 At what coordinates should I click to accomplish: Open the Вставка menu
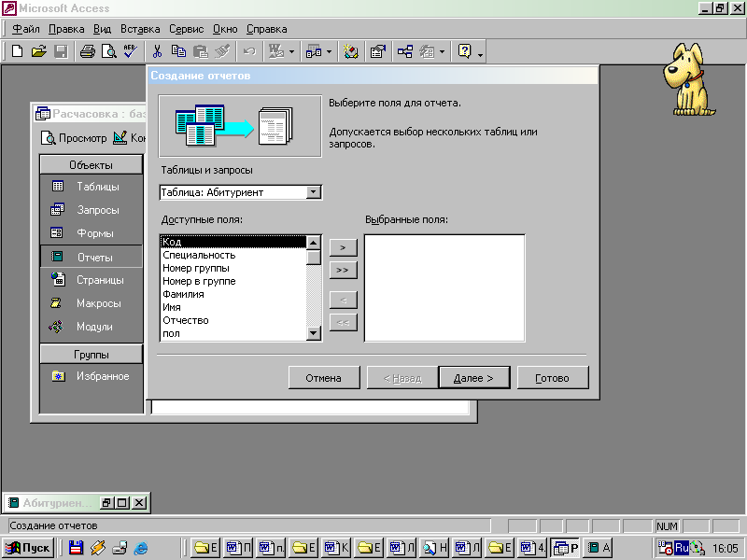point(140,29)
